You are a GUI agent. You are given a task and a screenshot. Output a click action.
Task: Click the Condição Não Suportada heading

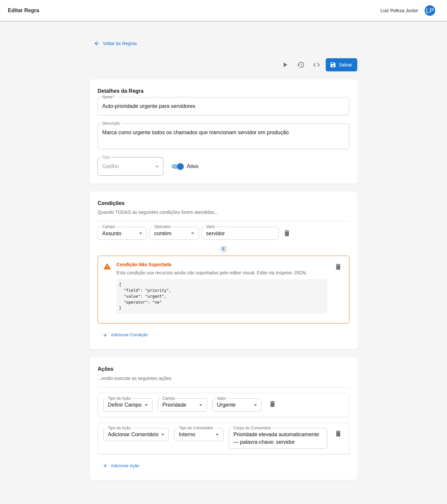pos(144,265)
